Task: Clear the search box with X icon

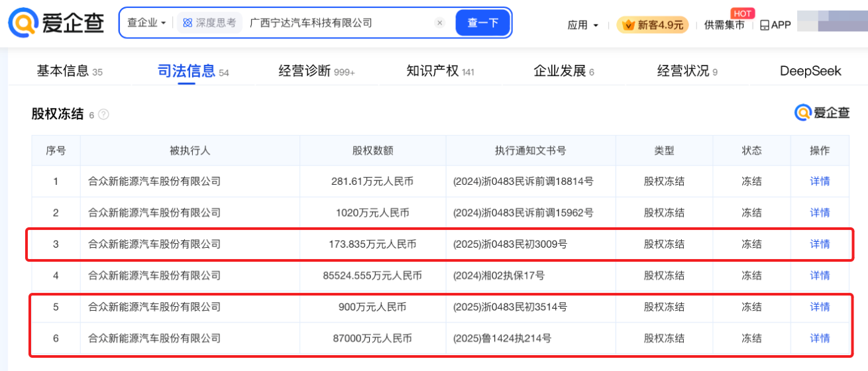Action: 439,23
